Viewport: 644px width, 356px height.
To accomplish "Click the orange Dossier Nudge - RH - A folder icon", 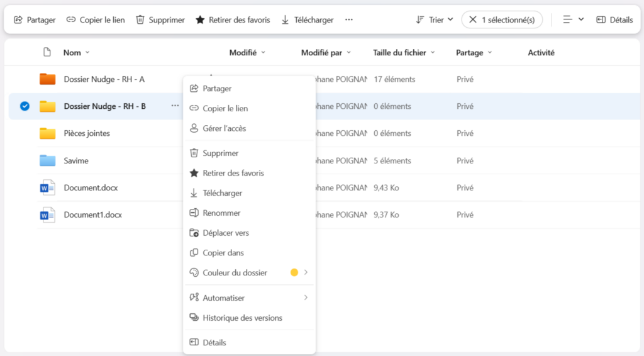I will point(48,79).
